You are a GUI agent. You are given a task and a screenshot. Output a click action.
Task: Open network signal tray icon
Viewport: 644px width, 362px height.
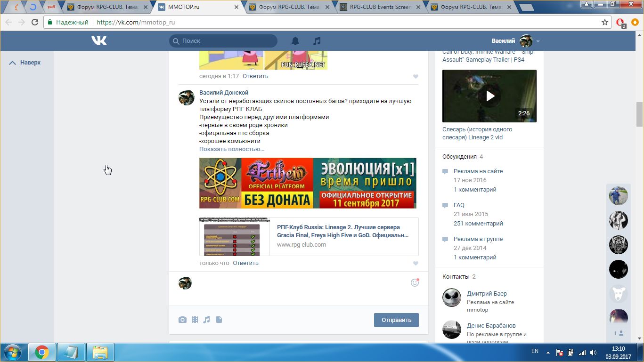(x=582, y=352)
